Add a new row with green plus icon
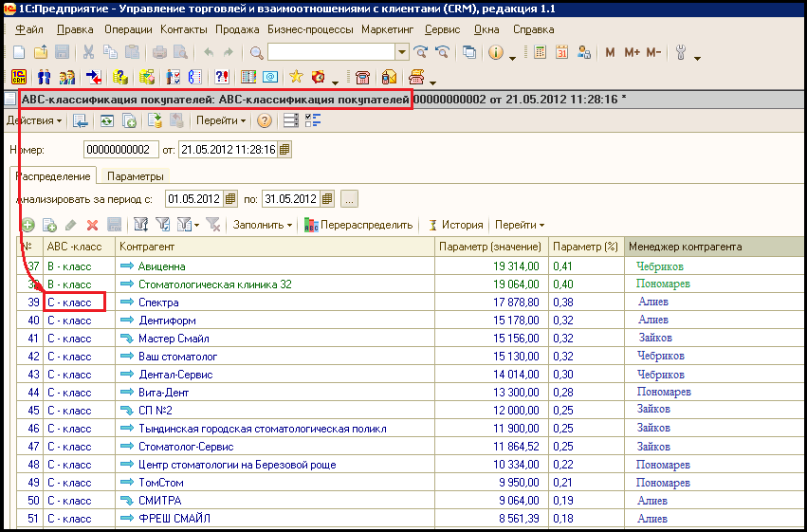Screen dimensions: 807x532 point(28,225)
